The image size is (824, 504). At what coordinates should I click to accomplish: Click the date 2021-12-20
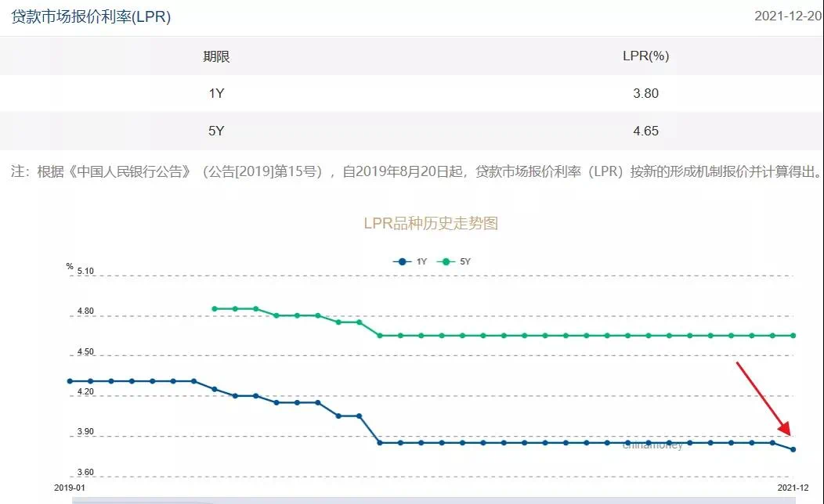788,16
